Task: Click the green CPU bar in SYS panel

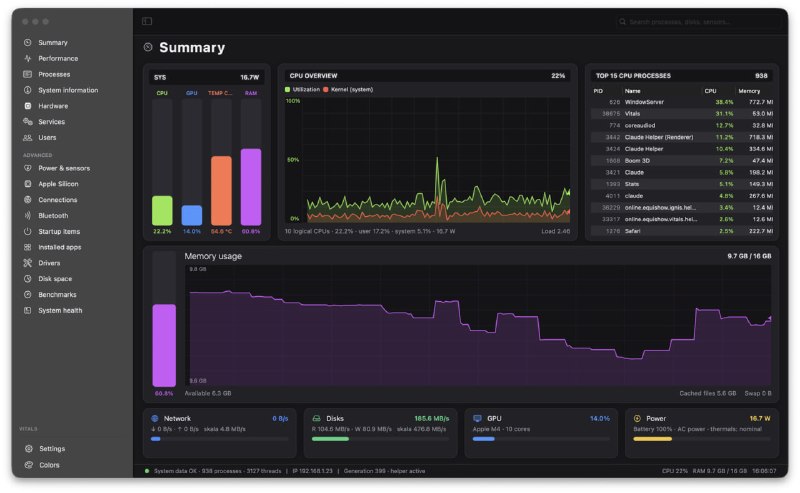Action: click(x=162, y=210)
